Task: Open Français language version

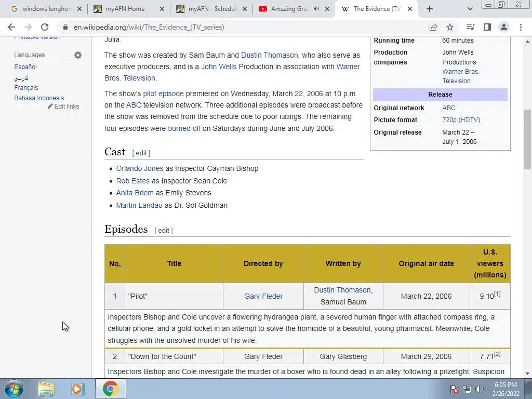Action: (26, 87)
